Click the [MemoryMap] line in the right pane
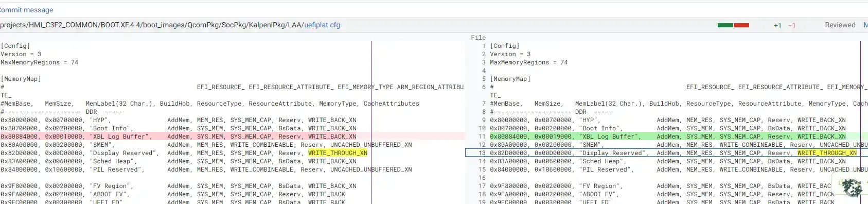Screen dimensions: 868x204 tap(510, 79)
